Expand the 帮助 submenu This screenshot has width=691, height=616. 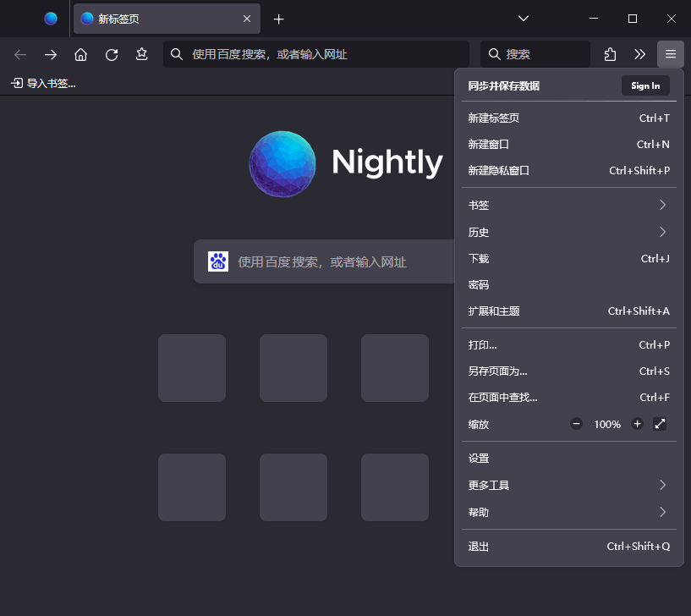coord(568,512)
